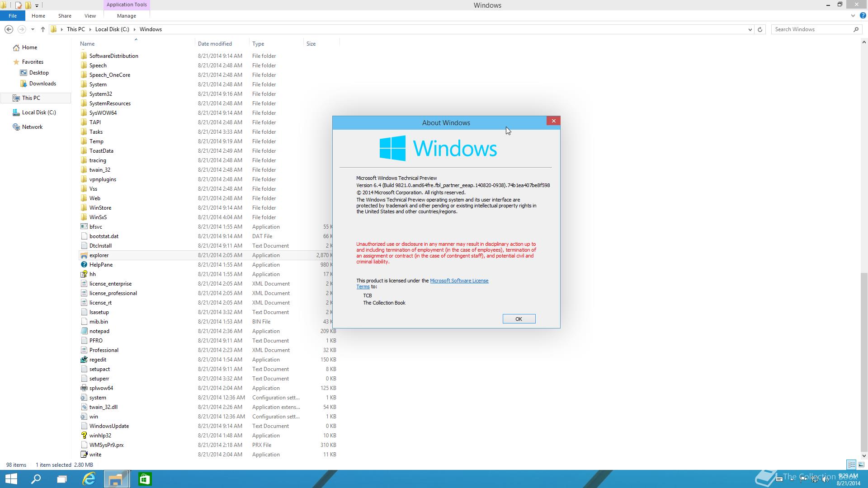868x488 pixels.
Task: Select the bfsvc application icon
Action: (84, 227)
